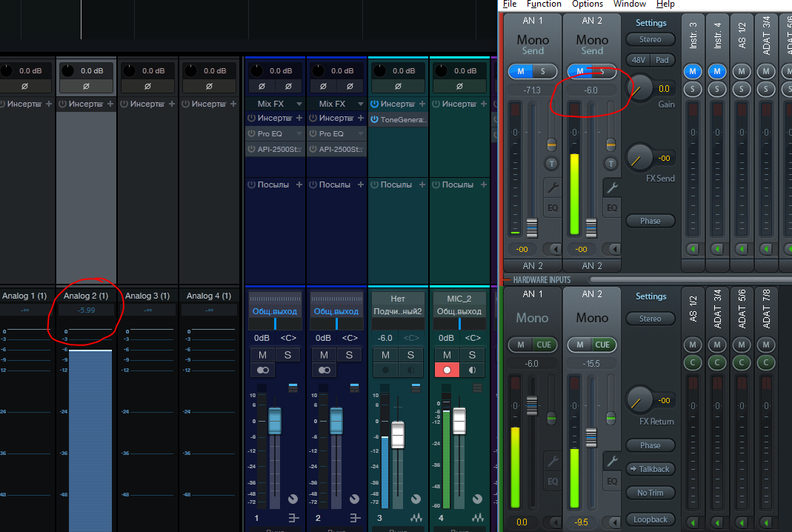Image resolution: width=792 pixels, height=532 pixels.
Task: Open the Function menu
Action: click(x=544, y=4)
